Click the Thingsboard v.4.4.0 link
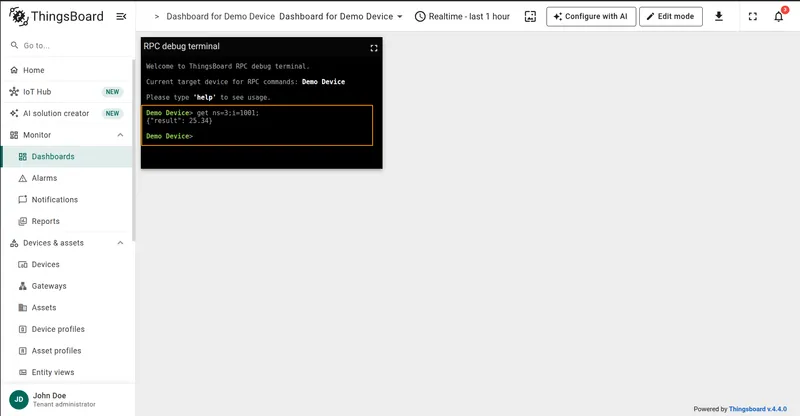 click(758, 409)
